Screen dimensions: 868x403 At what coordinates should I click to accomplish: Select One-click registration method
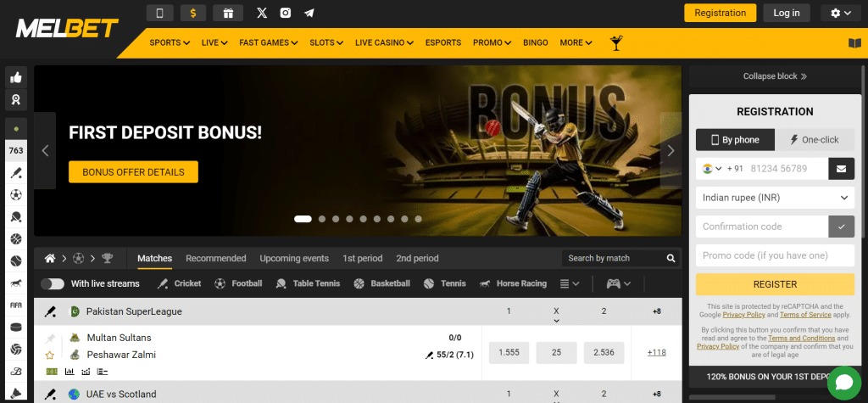(x=815, y=140)
